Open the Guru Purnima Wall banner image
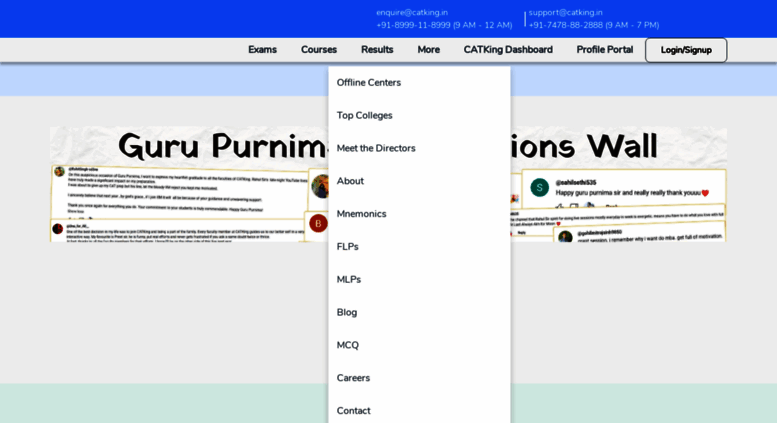This screenshot has height=423, width=777. [388, 184]
